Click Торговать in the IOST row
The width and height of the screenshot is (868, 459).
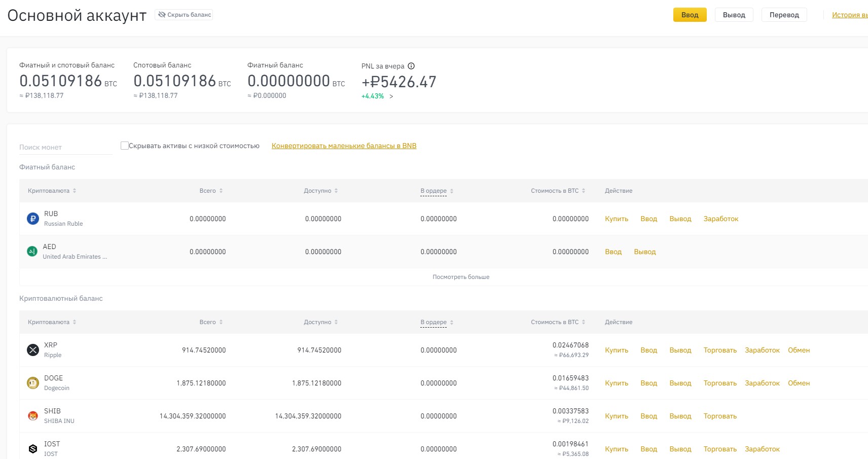(720, 449)
